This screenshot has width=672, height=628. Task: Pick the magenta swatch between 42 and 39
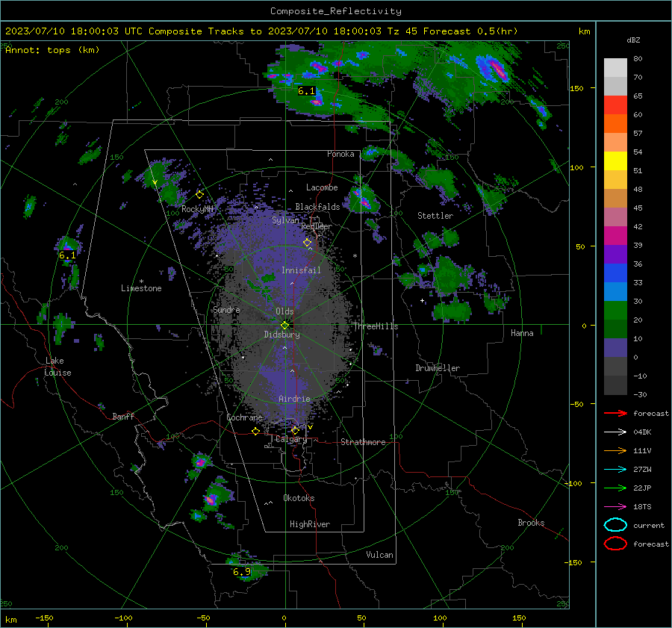click(615, 236)
